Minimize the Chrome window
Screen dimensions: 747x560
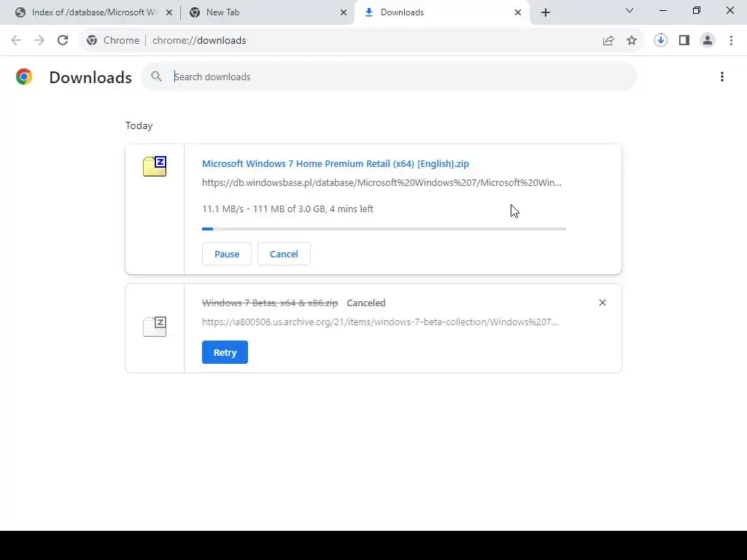click(662, 10)
